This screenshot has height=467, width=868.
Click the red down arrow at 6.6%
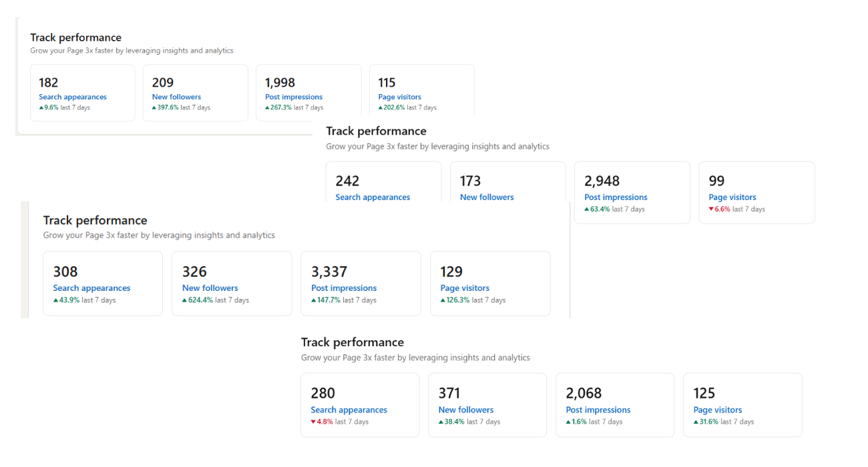(711, 209)
